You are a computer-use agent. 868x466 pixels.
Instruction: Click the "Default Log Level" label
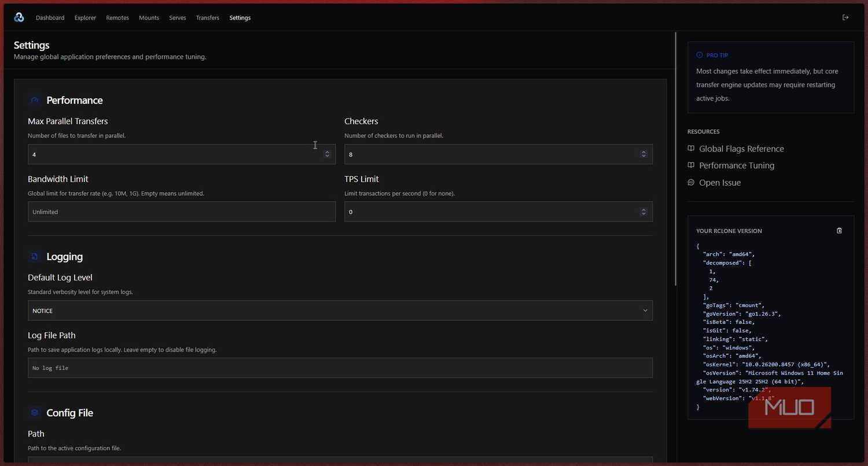tap(60, 278)
